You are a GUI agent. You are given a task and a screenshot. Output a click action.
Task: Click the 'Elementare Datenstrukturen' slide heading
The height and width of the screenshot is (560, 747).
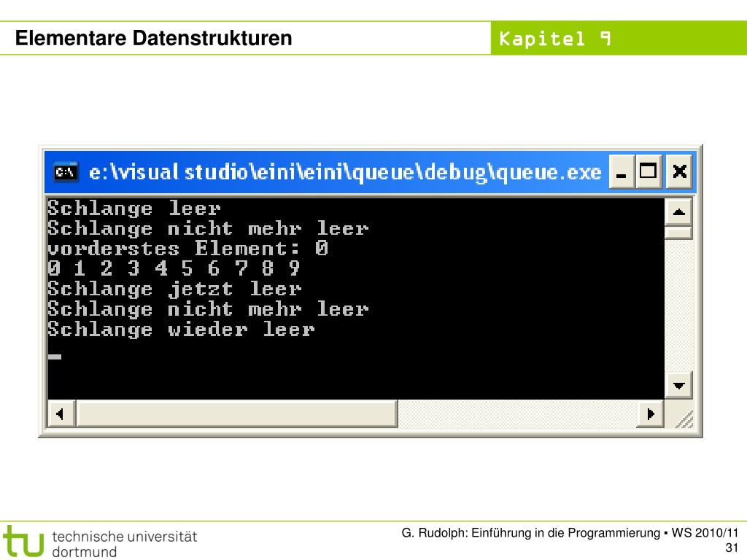[x=153, y=38]
